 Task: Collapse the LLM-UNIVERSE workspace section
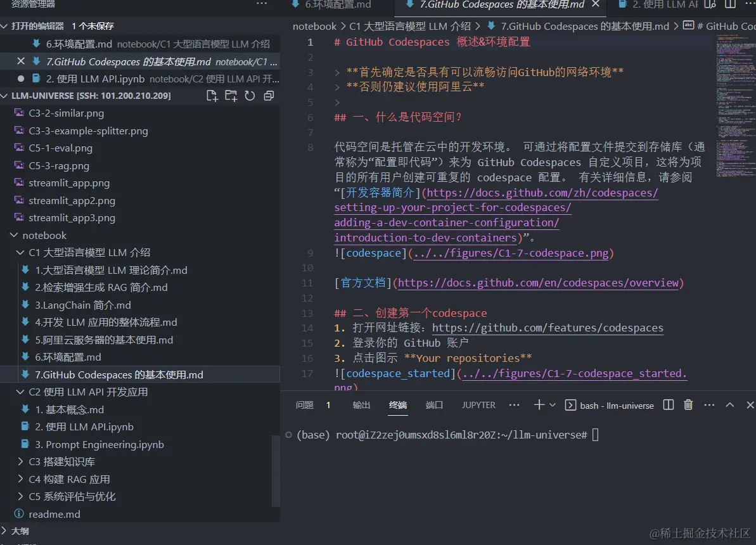coord(5,96)
